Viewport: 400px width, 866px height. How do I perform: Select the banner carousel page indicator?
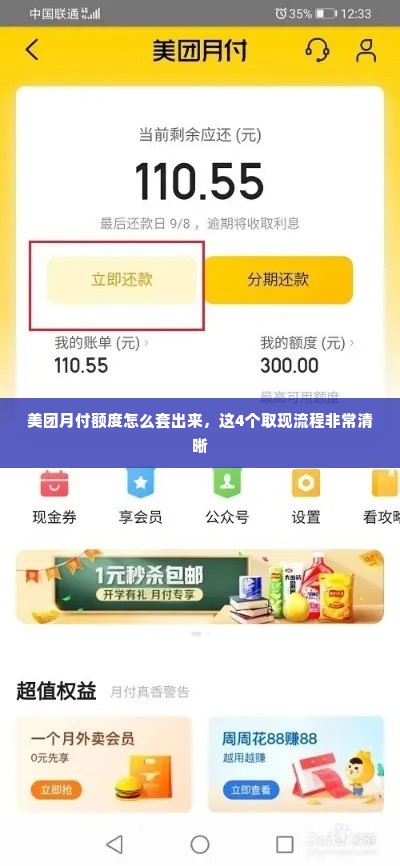click(x=199, y=634)
